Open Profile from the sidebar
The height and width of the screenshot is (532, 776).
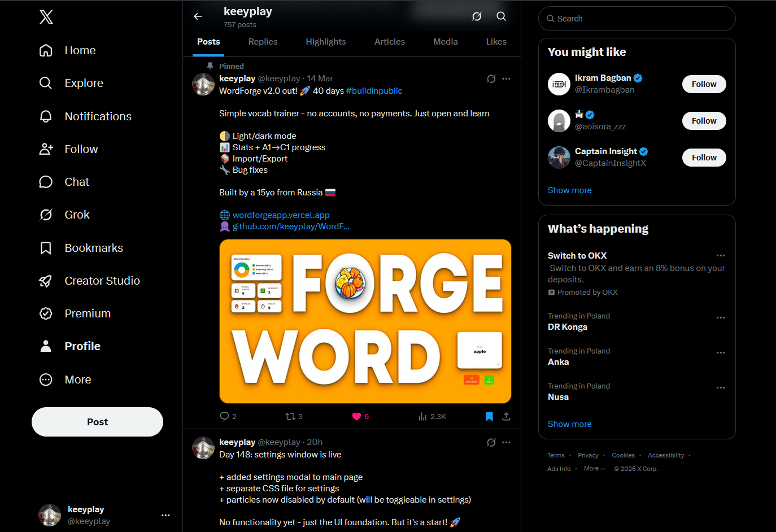click(69, 346)
